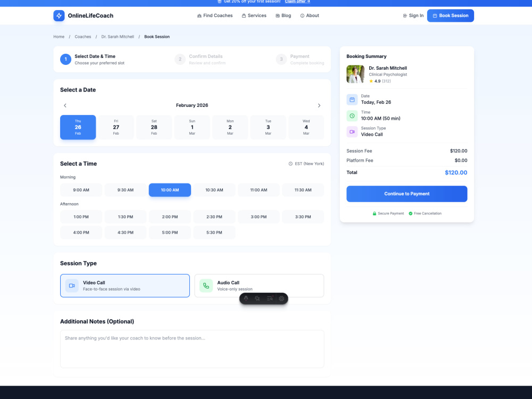The height and width of the screenshot is (399, 532).
Task: Choose the 2:00 PM time slot
Action: (170, 217)
